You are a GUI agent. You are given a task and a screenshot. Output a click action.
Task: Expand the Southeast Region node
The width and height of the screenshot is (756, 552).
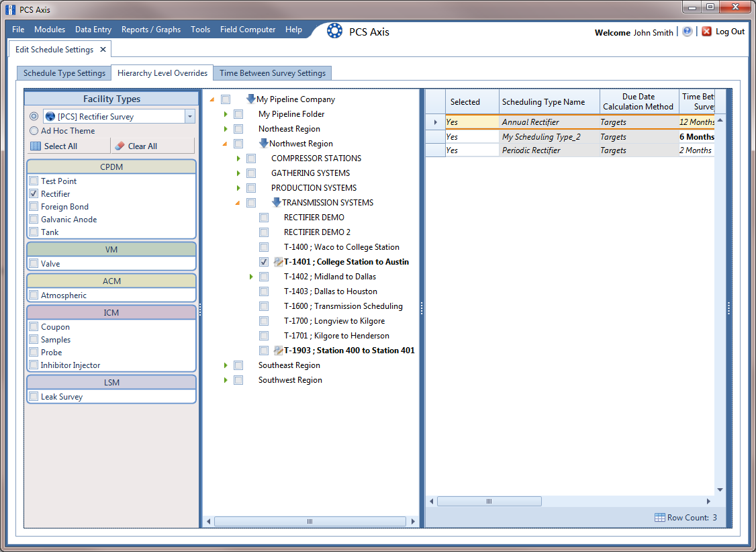225,365
